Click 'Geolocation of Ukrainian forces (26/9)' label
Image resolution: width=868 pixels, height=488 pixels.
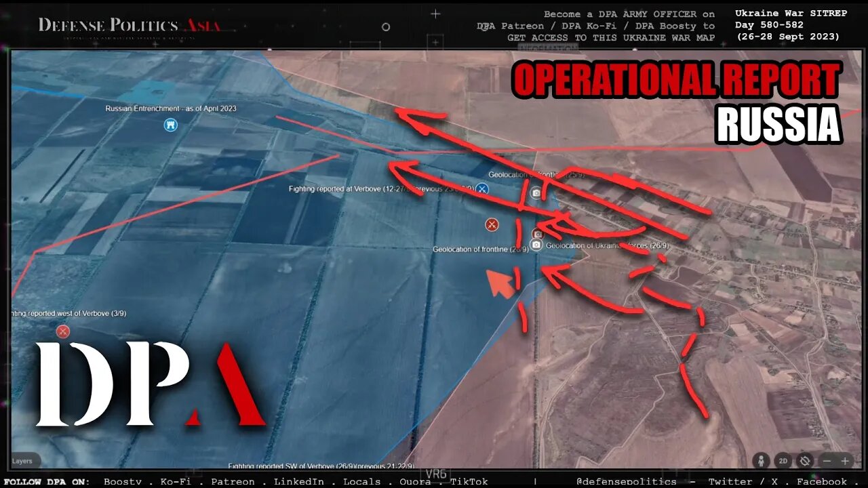[608, 245]
